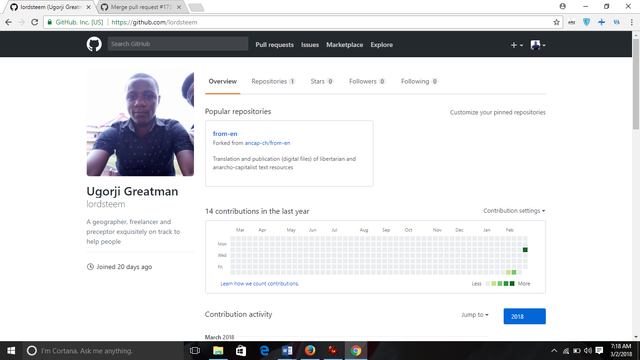Click the Chrome profile person icon

point(562,6)
